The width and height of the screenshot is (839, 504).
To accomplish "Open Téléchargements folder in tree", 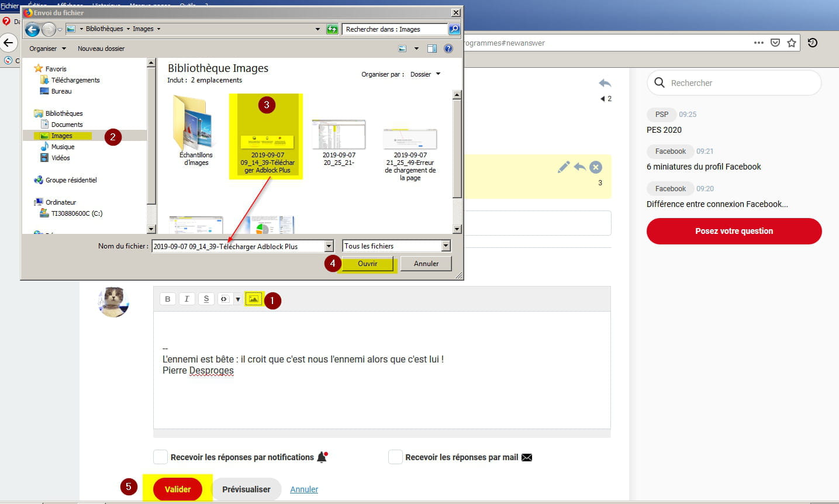I will tap(70, 80).
